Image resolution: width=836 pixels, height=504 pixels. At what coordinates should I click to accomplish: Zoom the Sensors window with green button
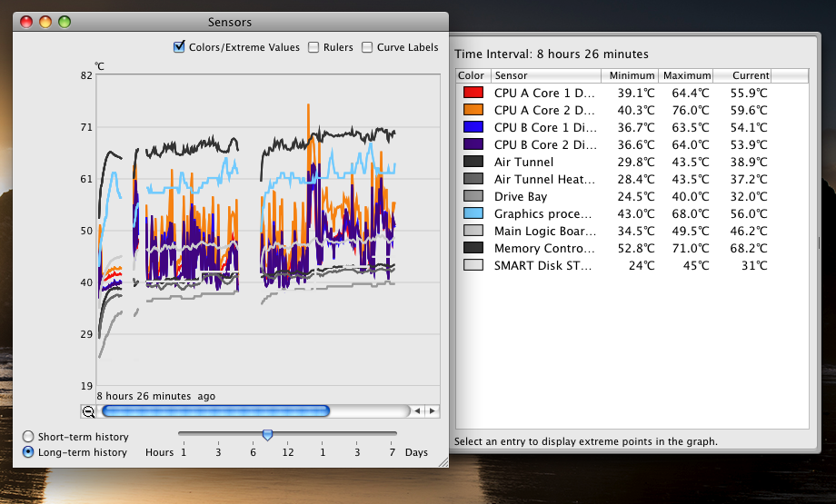pyautogui.click(x=65, y=22)
